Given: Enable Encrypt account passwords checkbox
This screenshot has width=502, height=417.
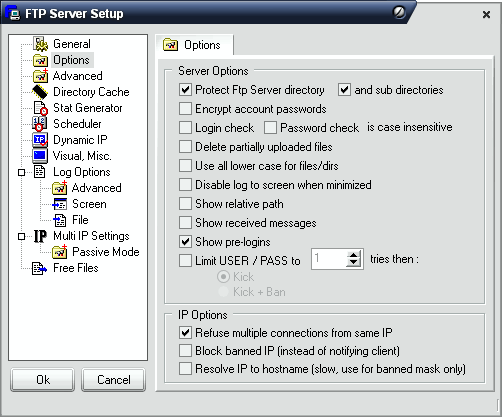Looking at the screenshot, I should coord(185,109).
